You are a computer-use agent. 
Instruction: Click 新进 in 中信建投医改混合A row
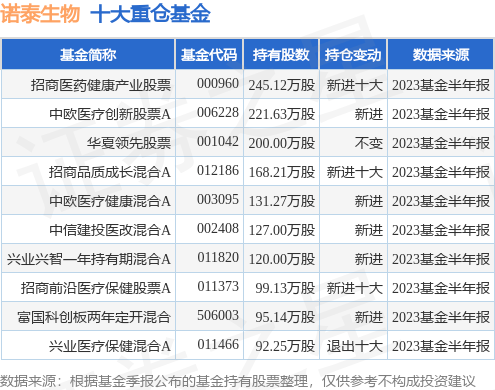click(369, 230)
